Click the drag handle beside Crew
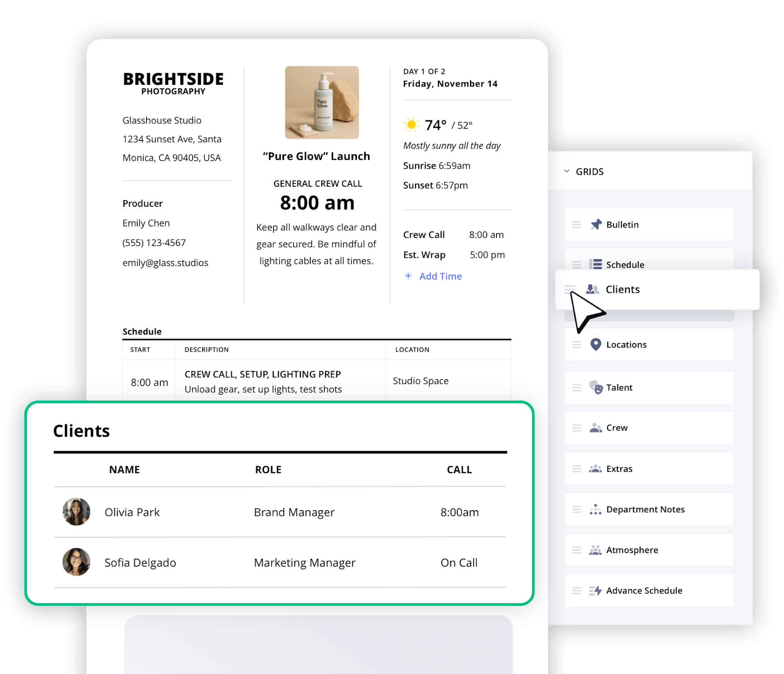The height and width of the screenshot is (674, 784). click(577, 428)
